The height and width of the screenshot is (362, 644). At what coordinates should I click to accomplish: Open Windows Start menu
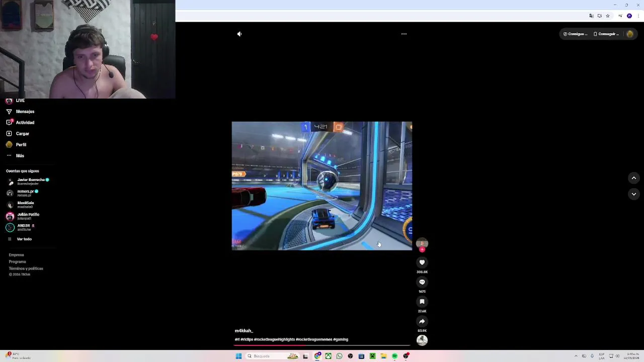click(x=238, y=356)
